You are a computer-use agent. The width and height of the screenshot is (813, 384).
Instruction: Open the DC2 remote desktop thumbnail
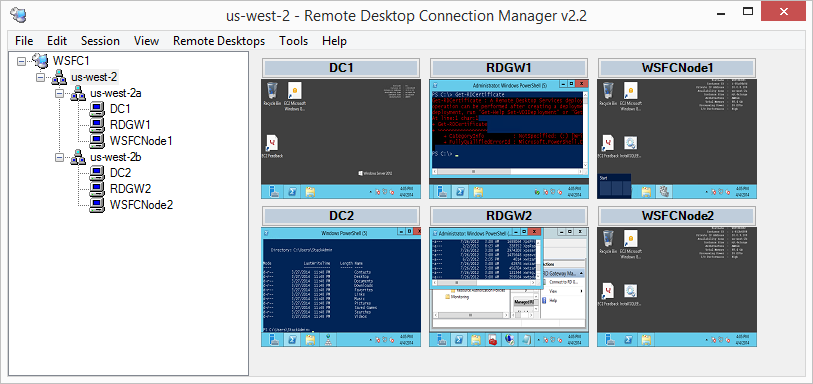point(341,287)
